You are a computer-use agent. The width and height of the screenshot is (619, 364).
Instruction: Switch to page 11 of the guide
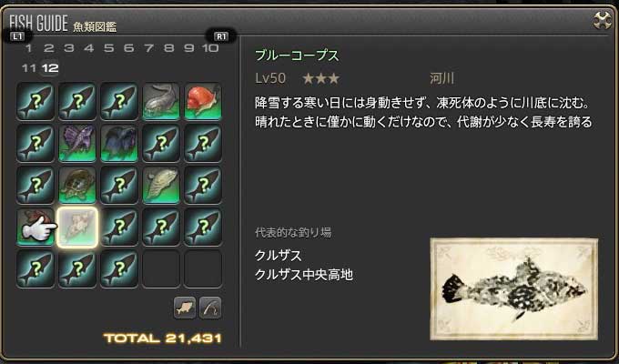(x=29, y=68)
